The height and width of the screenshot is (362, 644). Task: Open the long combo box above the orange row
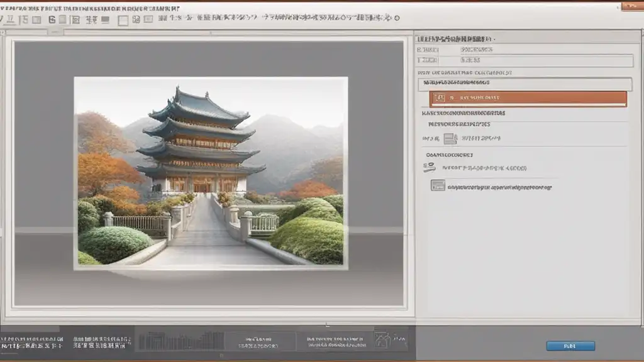coord(525,83)
